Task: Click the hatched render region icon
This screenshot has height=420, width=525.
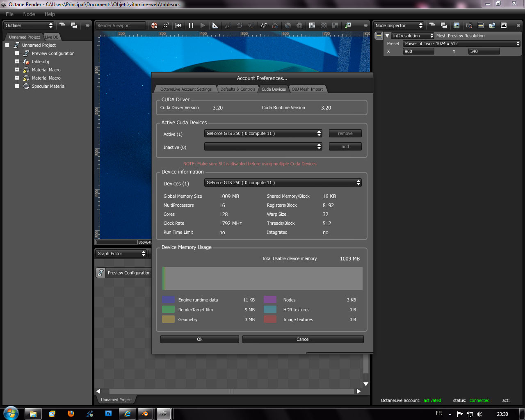Action: coord(312,25)
